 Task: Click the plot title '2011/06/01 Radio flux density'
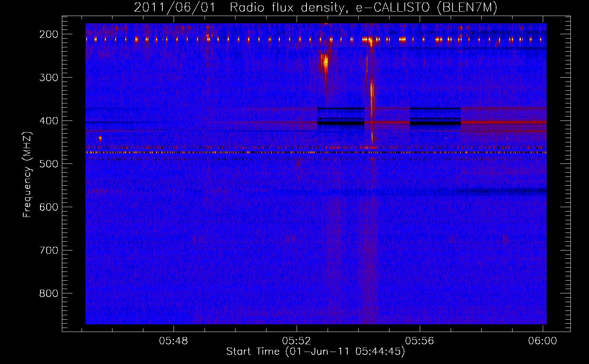click(239, 8)
